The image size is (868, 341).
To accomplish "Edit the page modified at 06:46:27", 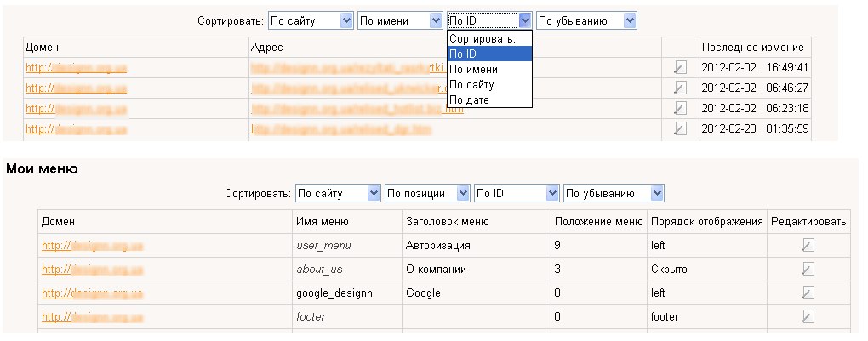I will [x=680, y=88].
